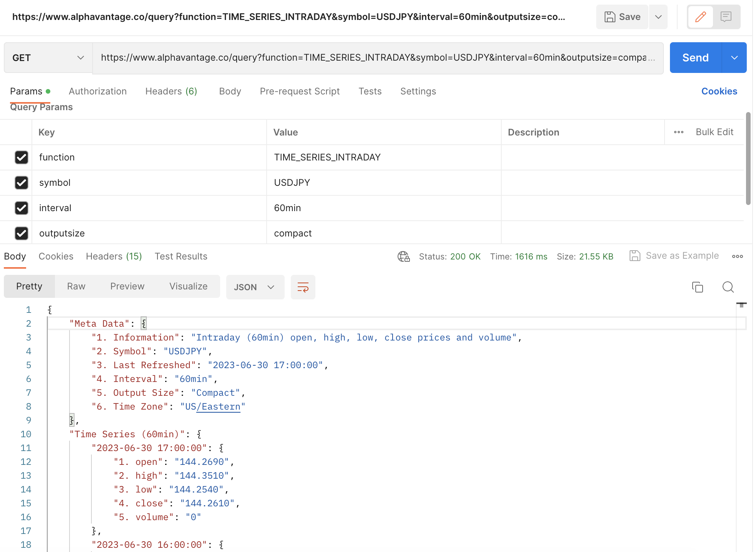Screen dimensions: 756x552
Task: Open the request Body tab
Action: coord(230,91)
